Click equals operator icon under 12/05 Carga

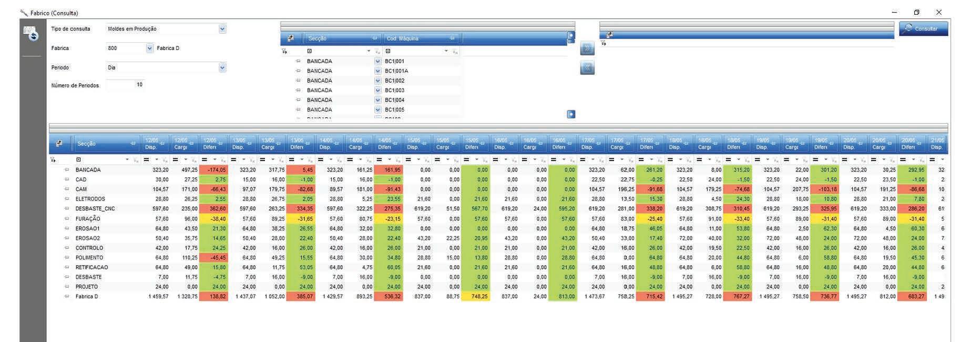(176, 159)
